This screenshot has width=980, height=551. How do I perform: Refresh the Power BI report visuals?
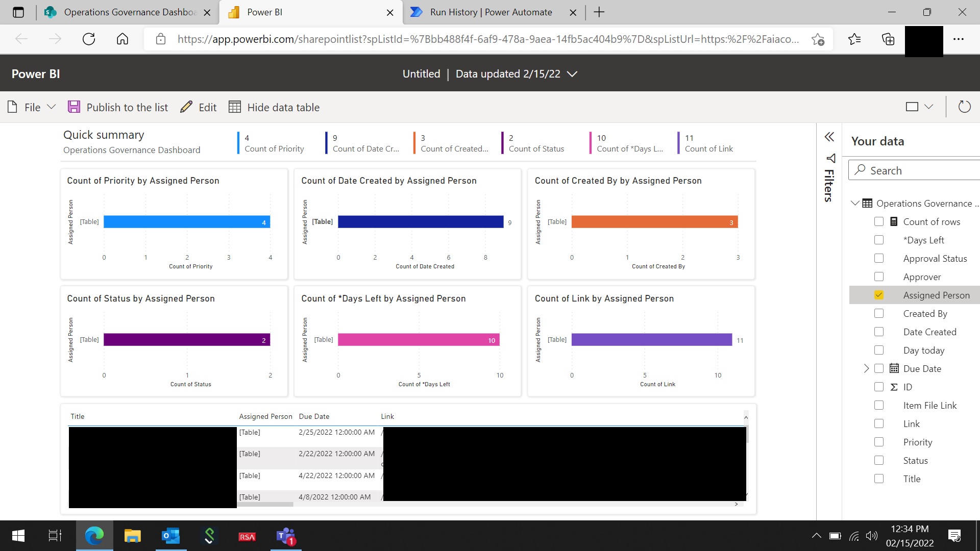click(964, 107)
